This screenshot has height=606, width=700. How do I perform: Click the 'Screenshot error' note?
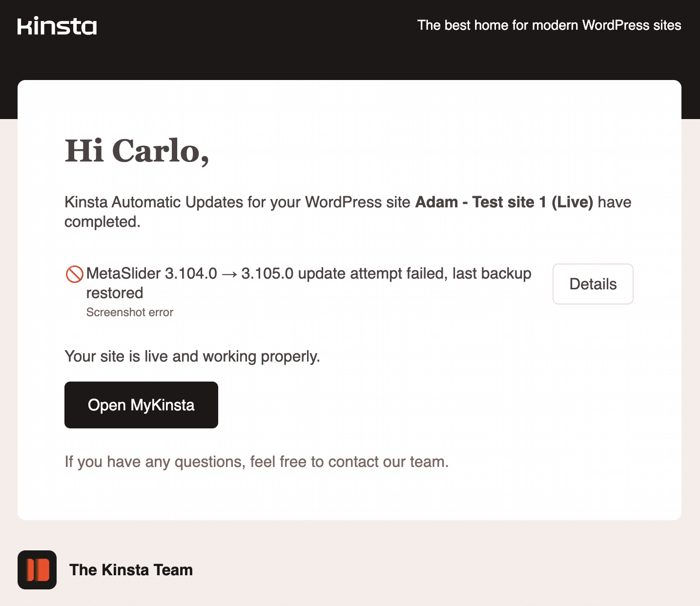click(x=130, y=312)
